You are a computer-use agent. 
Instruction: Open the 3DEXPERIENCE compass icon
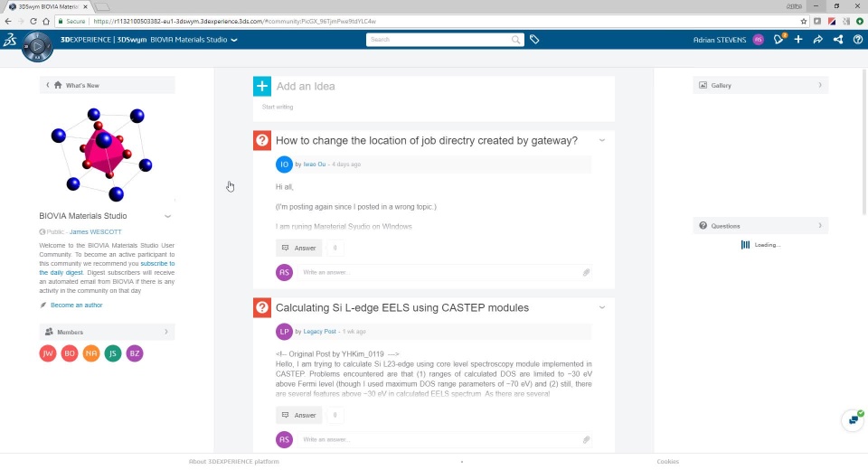coord(37,46)
